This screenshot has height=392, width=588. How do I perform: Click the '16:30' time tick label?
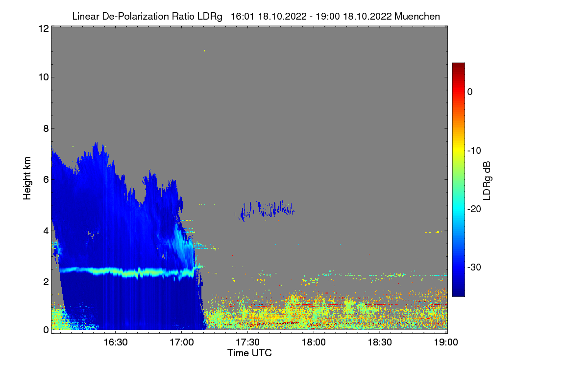tap(115, 342)
